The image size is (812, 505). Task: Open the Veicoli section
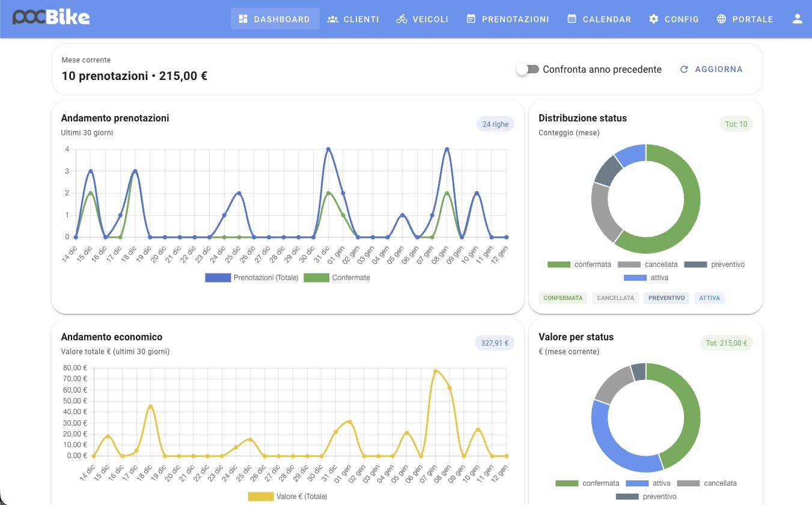pyautogui.click(x=423, y=19)
